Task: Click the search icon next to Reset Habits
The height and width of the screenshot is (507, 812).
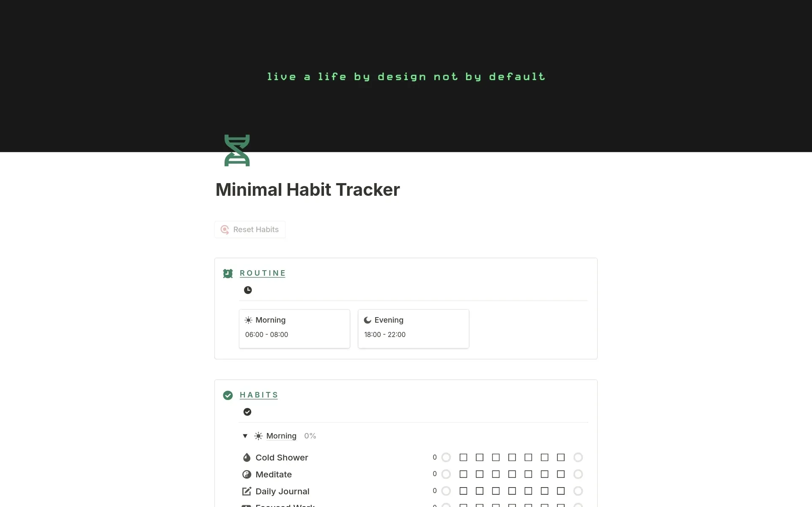Action: (225, 229)
